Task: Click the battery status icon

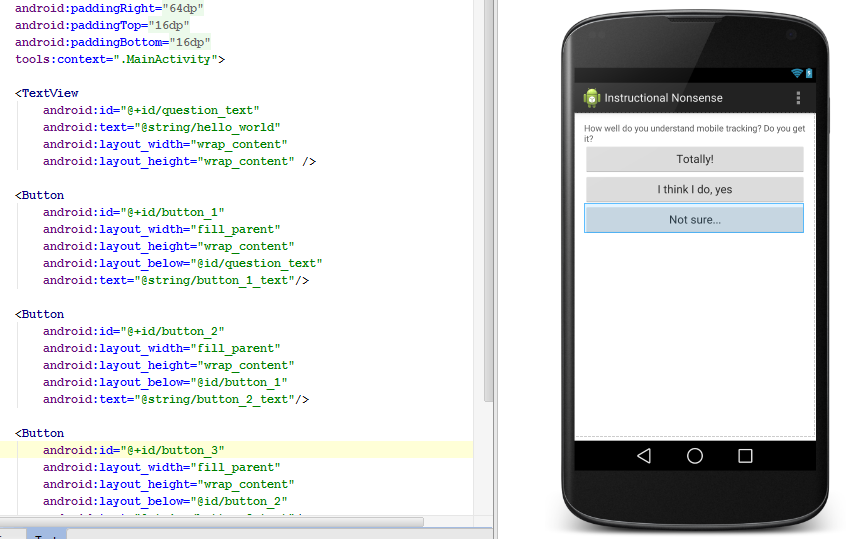Action: (809, 74)
